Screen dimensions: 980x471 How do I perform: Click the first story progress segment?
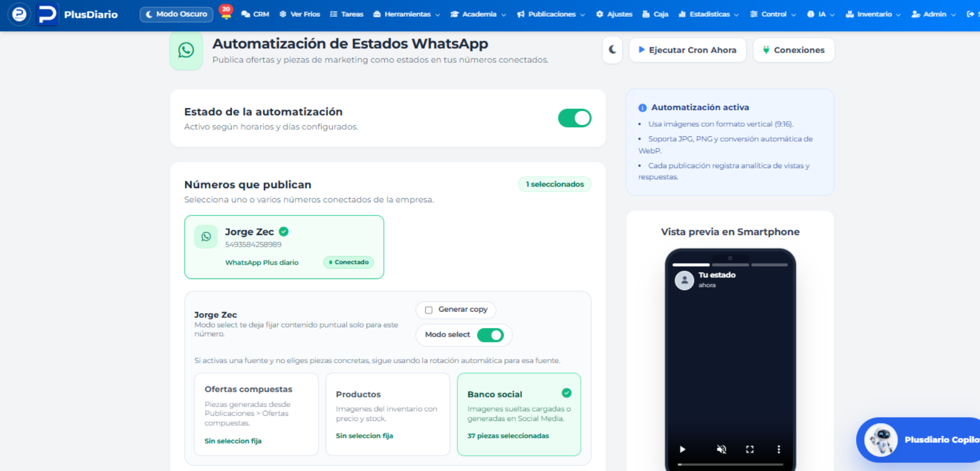691,265
